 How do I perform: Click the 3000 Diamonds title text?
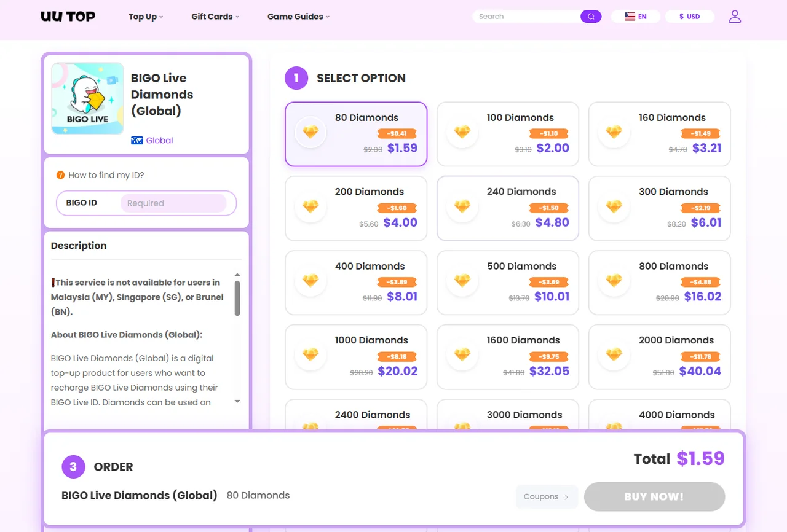(524, 415)
